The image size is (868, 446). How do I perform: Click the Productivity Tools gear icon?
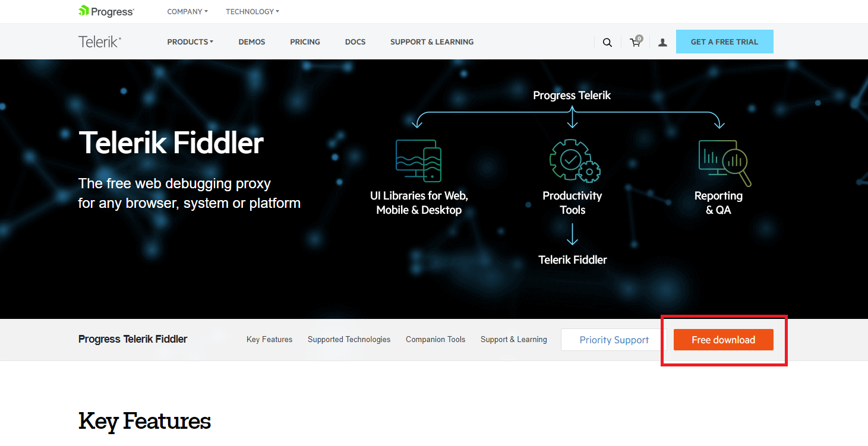point(574,160)
